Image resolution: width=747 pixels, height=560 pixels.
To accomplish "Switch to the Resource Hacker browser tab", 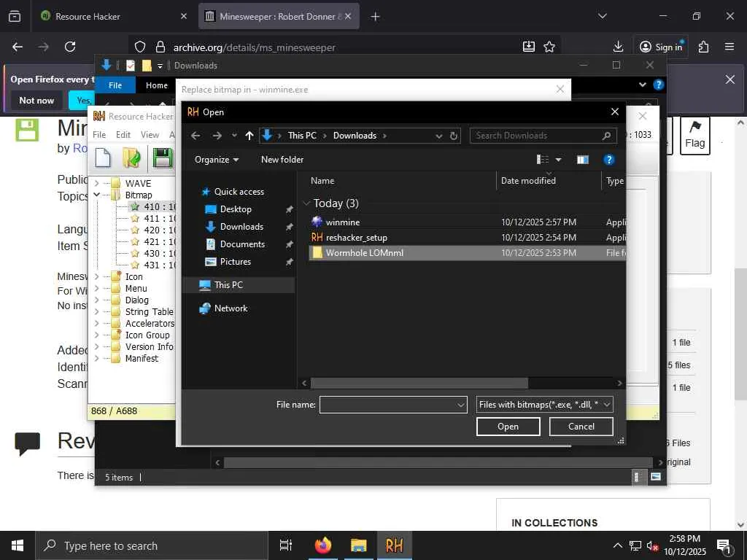I will (x=115, y=16).
